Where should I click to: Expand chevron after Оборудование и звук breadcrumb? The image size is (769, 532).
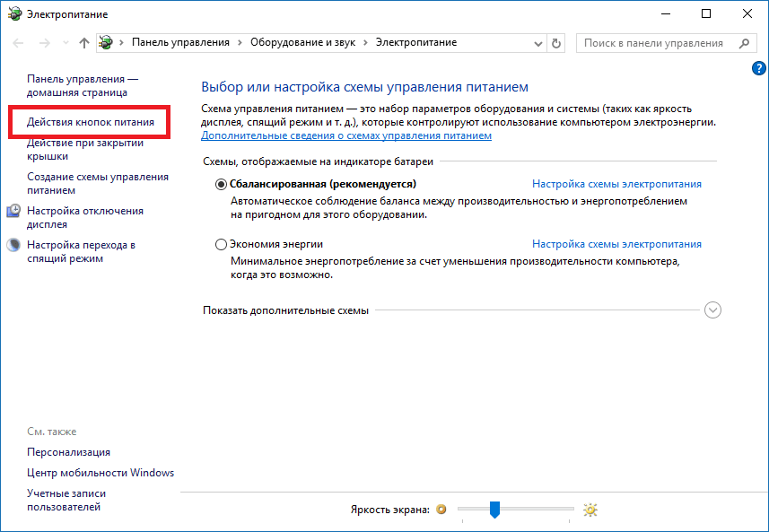coord(365,43)
